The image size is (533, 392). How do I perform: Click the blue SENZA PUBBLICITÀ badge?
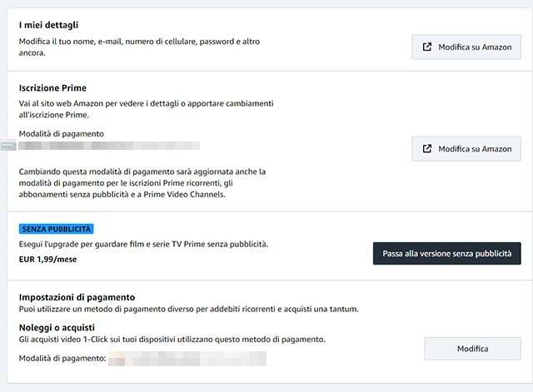click(x=57, y=229)
